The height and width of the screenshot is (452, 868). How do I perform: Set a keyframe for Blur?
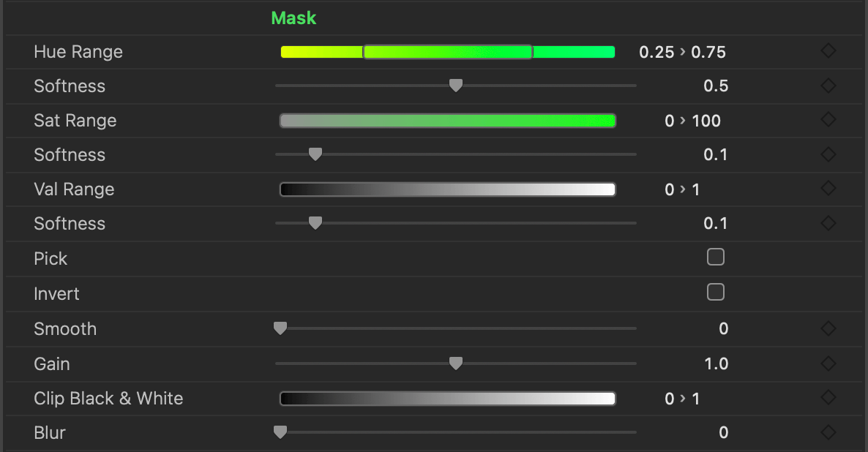click(828, 432)
